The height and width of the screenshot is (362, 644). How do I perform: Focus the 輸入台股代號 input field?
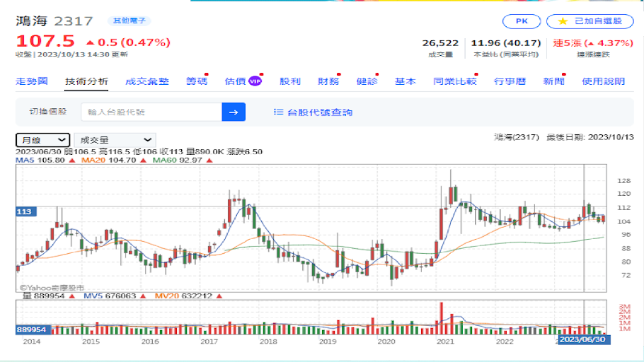pyautogui.click(x=151, y=112)
